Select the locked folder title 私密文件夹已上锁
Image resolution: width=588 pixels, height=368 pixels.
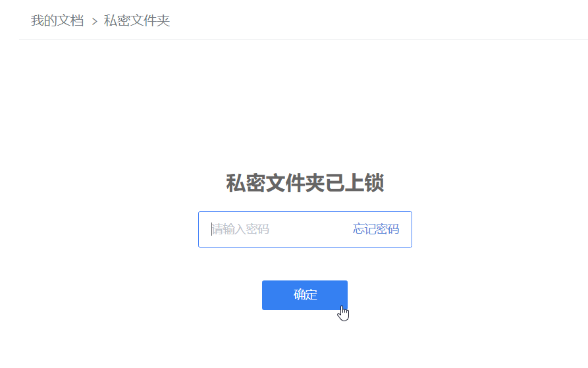point(305,183)
